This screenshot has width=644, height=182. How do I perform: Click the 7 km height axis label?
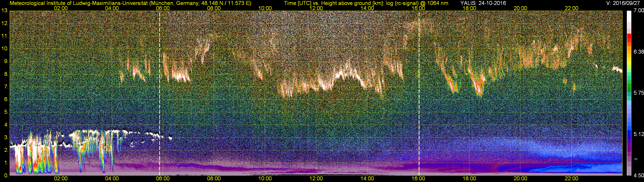(x=6, y=87)
